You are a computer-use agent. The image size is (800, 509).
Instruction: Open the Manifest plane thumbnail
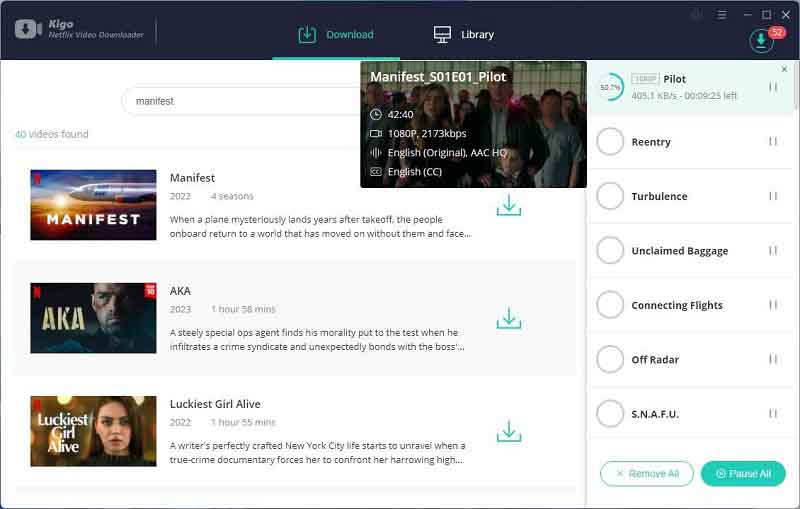pyautogui.click(x=93, y=205)
